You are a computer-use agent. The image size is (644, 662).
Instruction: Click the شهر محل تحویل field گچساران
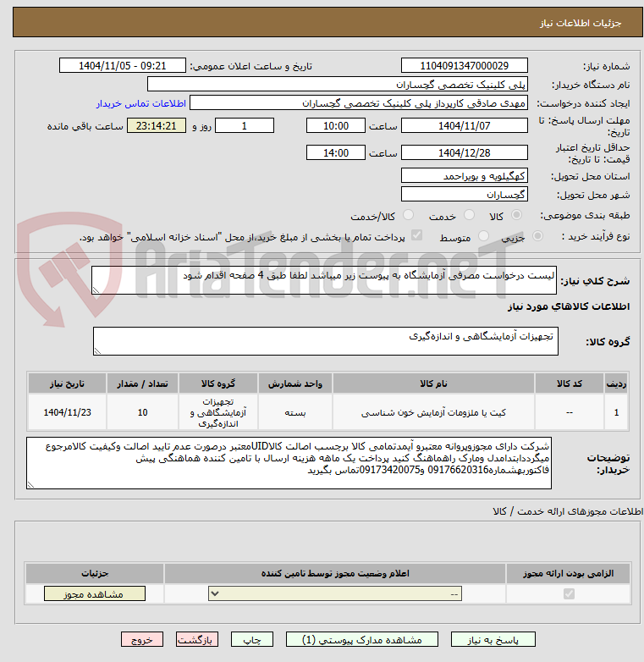[x=465, y=194]
